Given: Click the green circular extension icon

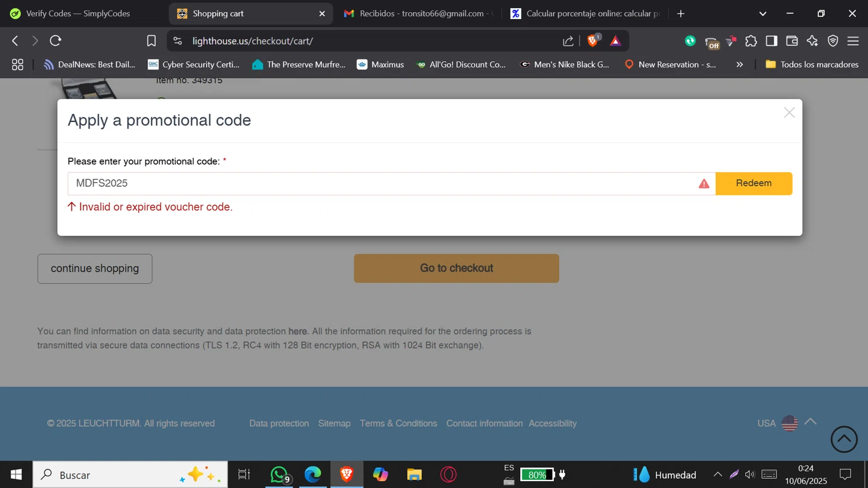Looking at the screenshot, I should 690,40.
